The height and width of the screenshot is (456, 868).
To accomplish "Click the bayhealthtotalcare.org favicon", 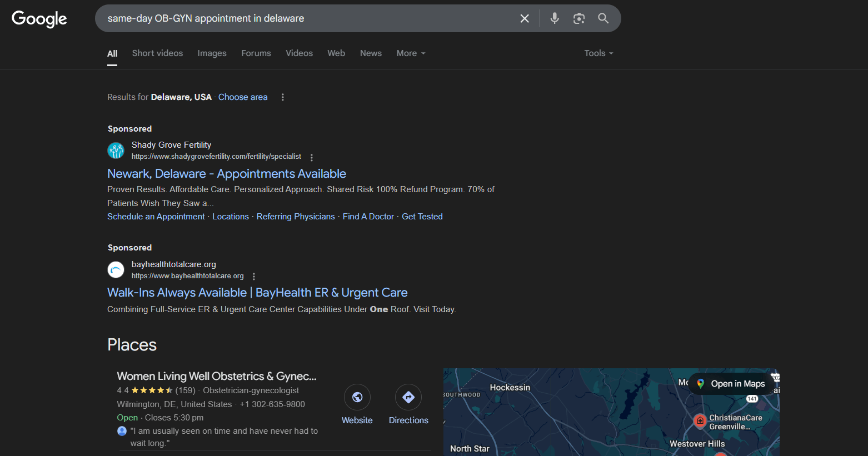I will (116, 270).
